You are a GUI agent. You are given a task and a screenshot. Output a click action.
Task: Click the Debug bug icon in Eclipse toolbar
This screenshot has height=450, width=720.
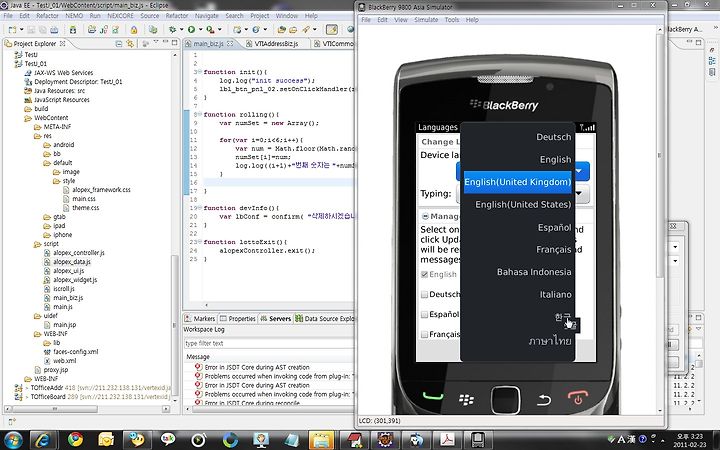tap(173, 30)
